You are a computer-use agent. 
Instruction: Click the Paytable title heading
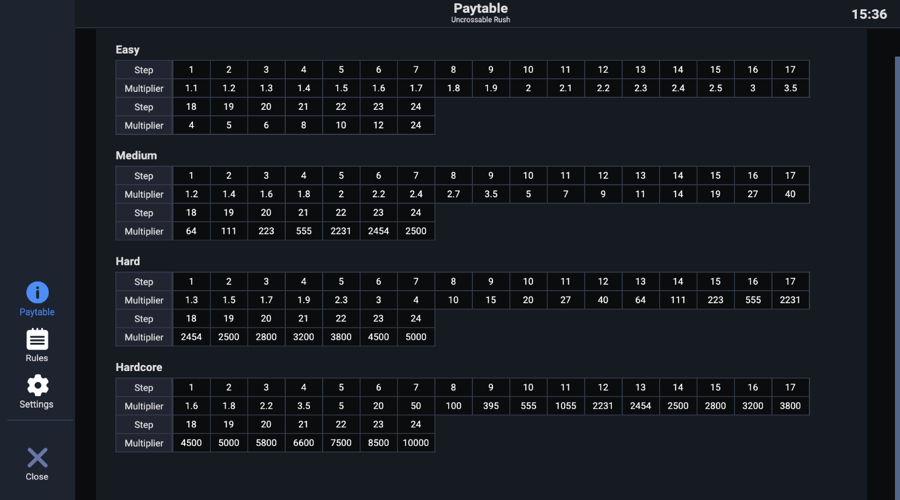(x=480, y=9)
